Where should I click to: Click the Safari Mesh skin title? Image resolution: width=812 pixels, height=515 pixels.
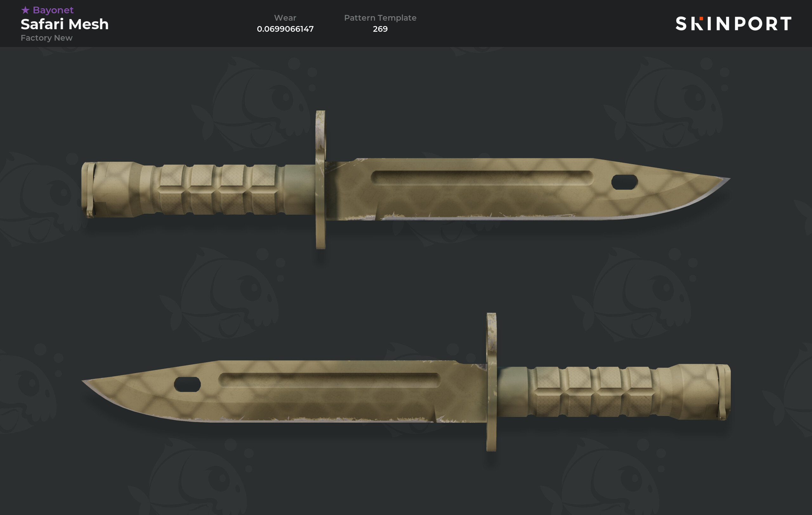click(65, 24)
